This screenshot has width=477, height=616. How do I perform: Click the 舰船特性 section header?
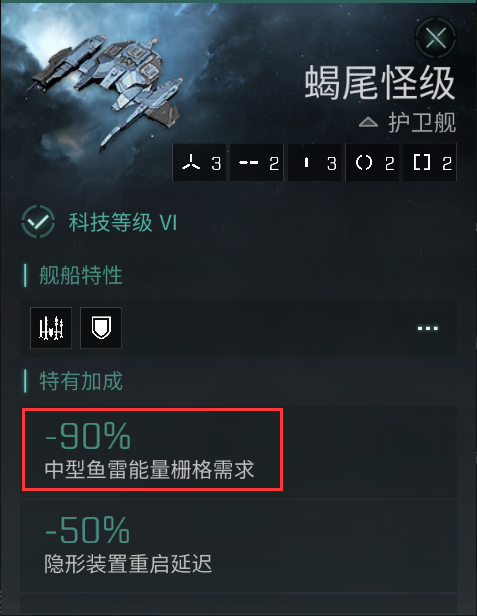click(81, 275)
